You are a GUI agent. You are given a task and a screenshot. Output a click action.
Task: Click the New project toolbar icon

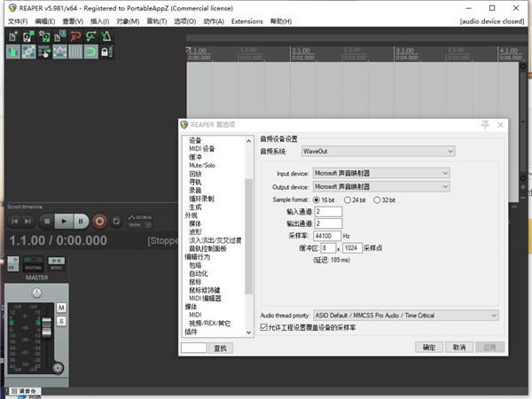(13, 36)
